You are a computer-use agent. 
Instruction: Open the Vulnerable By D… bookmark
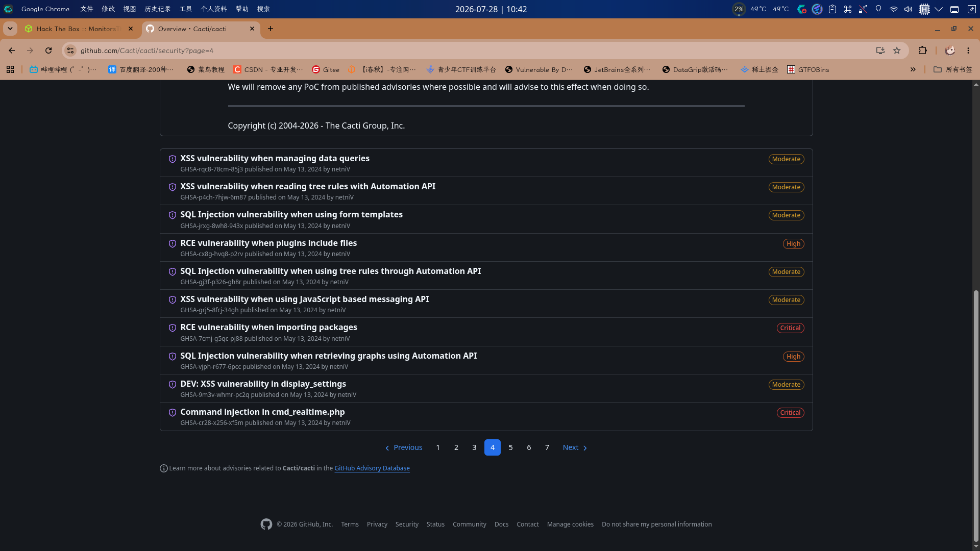pyautogui.click(x=539, y=69)
